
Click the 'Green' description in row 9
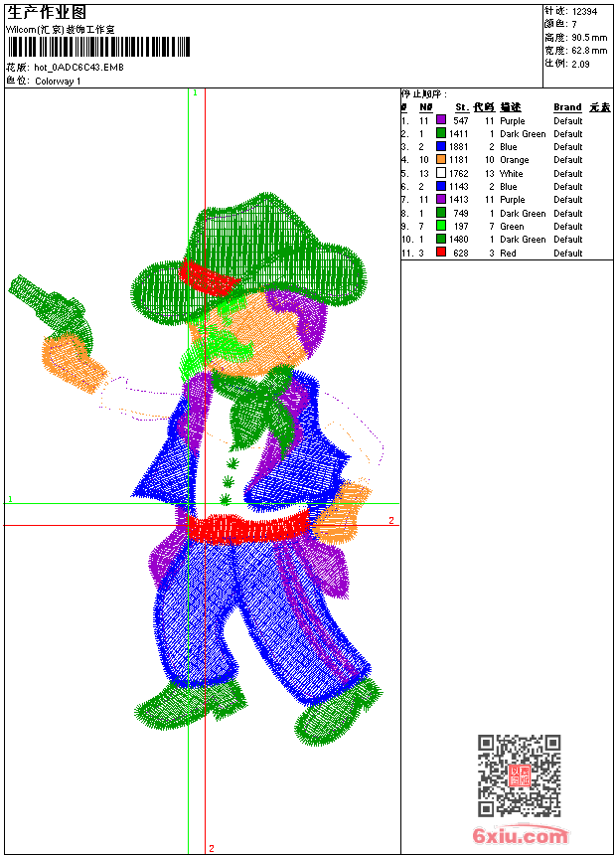[512, 227]
